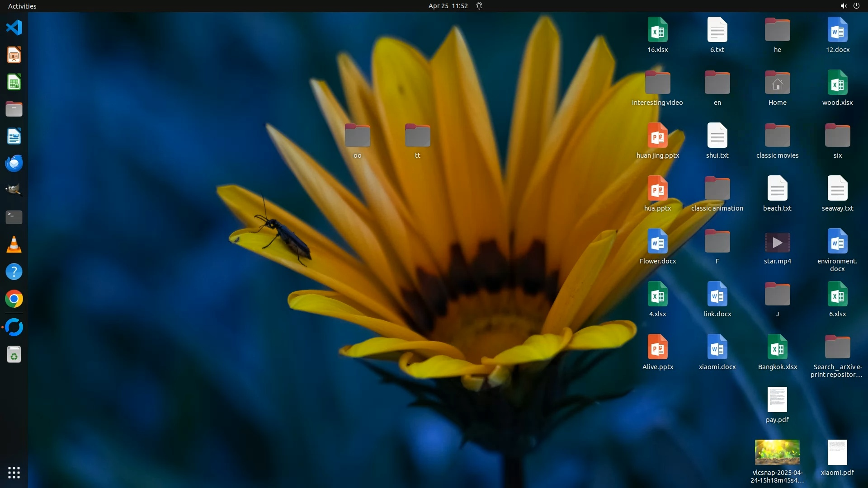Open Google Chrome browser
Image resolution: width=868 pixels, height=488 pixels.
coord(14,299)
